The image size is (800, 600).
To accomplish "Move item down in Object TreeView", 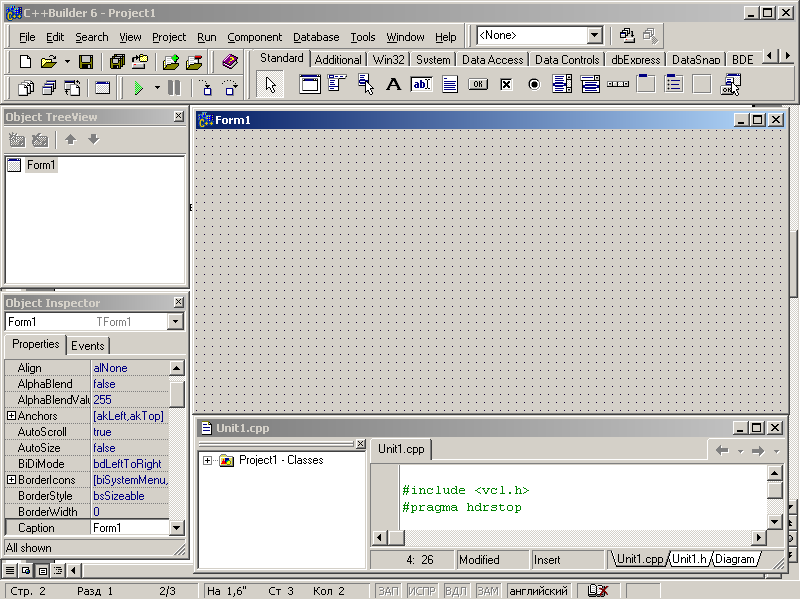I will (x=93, y=139).
